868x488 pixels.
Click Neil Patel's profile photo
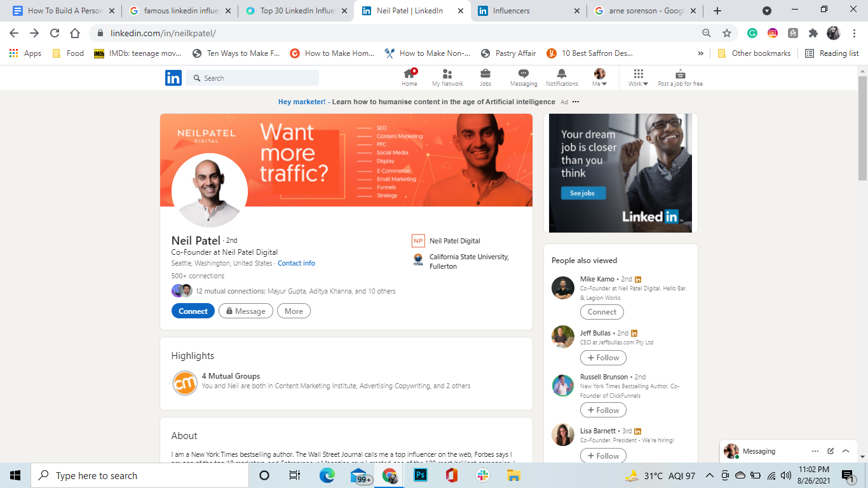(210, 191)
